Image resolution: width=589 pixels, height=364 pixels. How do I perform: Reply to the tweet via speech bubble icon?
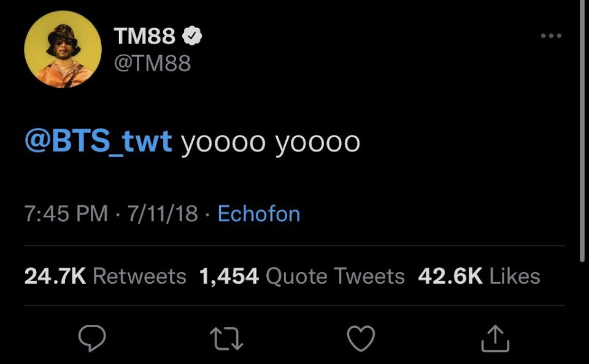(x=92, y=338)
